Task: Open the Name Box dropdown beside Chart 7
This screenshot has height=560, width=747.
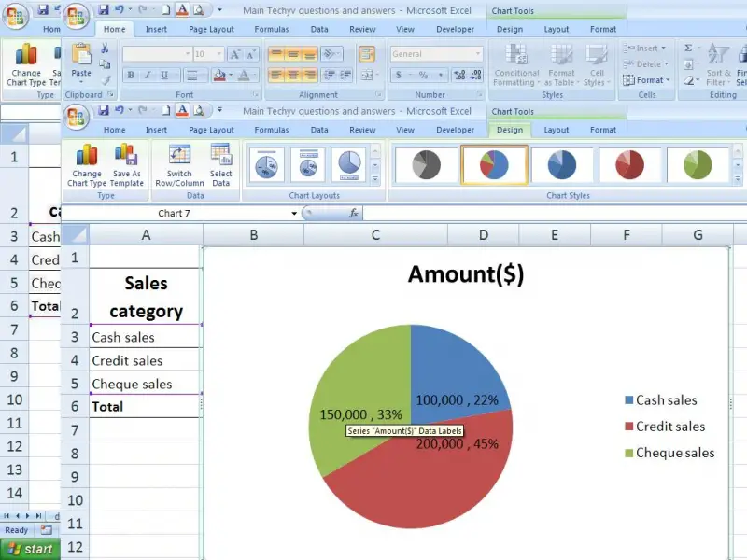Action: tap(294, 214)
